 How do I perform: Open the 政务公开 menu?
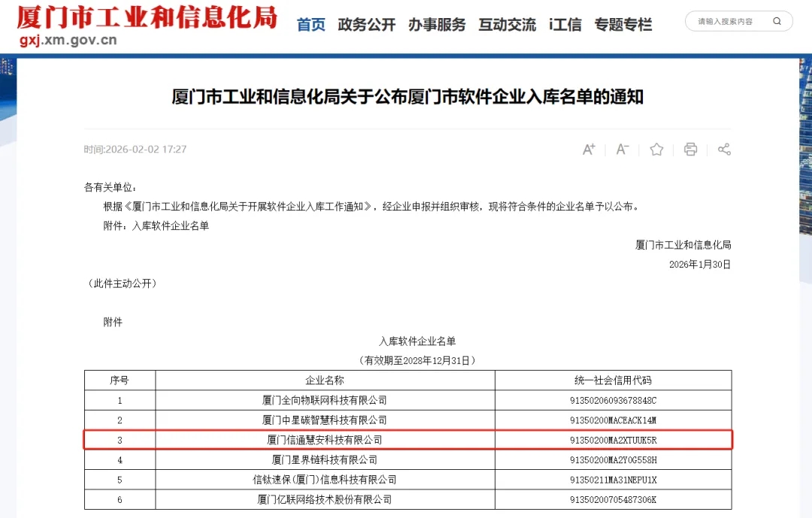tap(366, 25)
